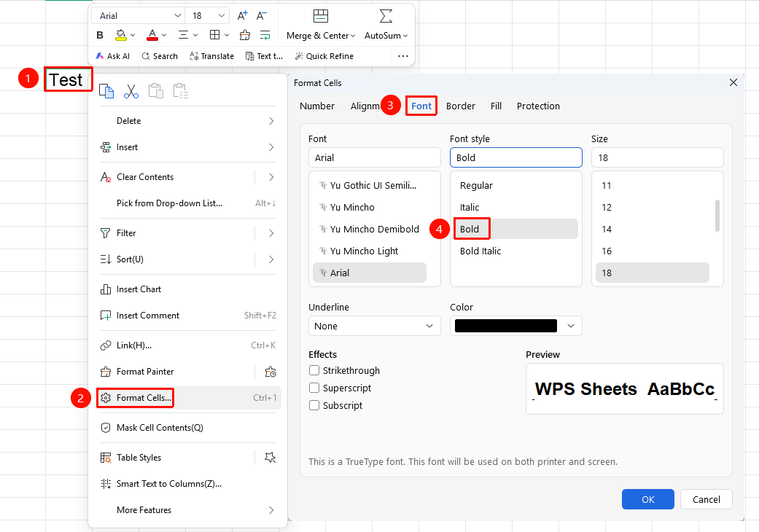Click the Merge & Center icon
759x532 pixels.
click(x=321, y=17)
